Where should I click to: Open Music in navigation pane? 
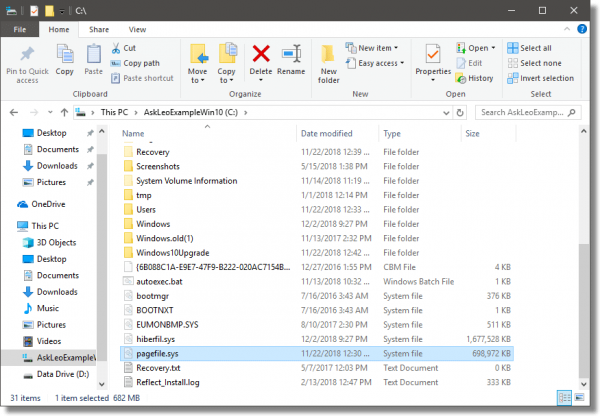coord(41,308)
